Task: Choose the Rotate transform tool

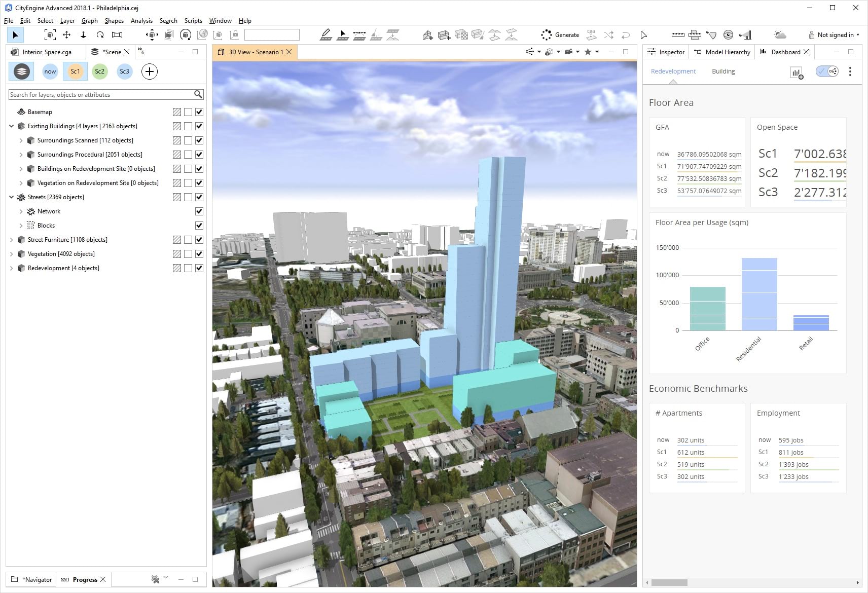Action: click(x=100, y=35)
